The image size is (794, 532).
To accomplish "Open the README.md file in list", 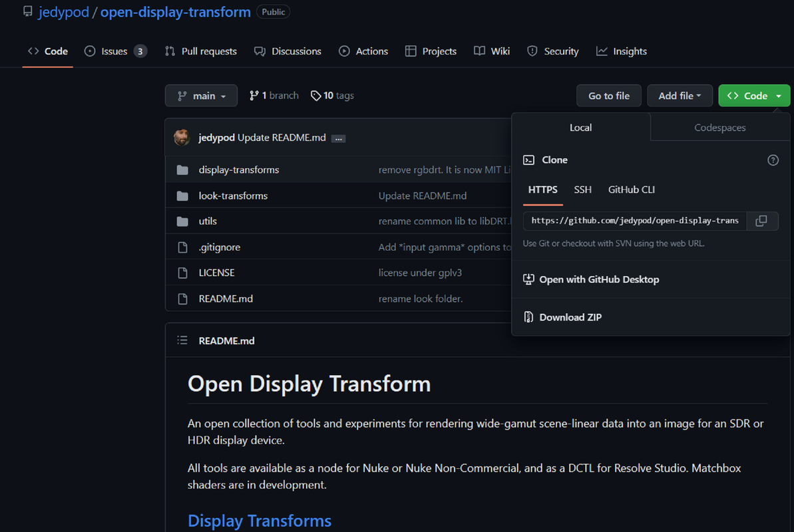I will [226, 299].
